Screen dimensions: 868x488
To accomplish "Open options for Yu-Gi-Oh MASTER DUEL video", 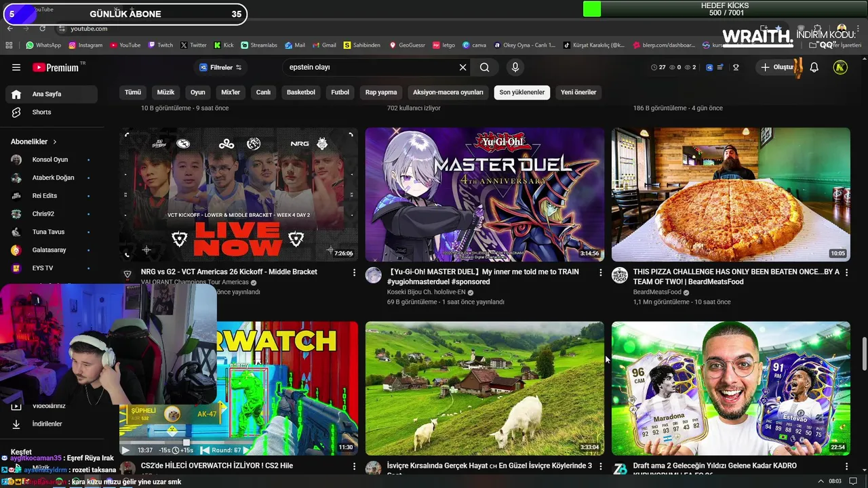I will (600, 272).
